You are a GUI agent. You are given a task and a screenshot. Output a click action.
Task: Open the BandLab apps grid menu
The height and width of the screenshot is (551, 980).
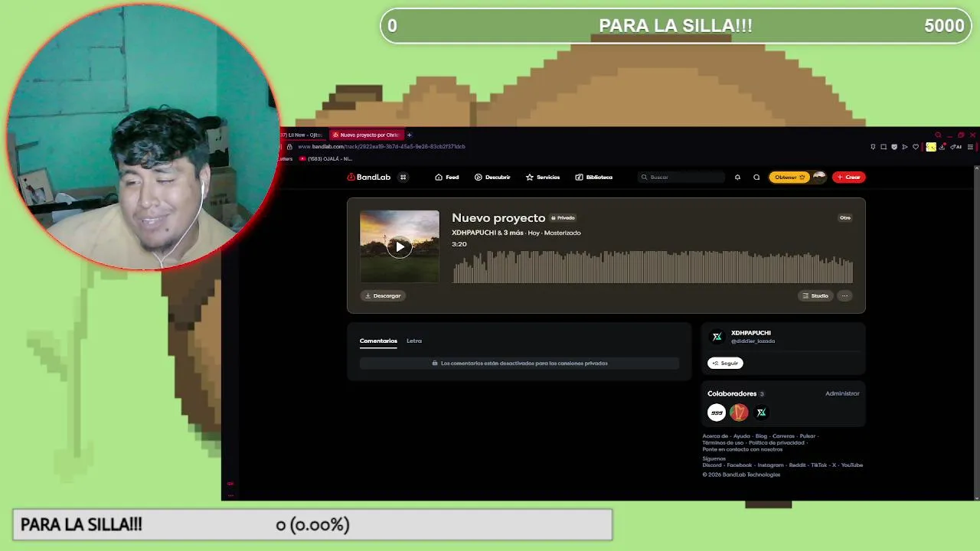pyautogui.click(x=403, y=177)
